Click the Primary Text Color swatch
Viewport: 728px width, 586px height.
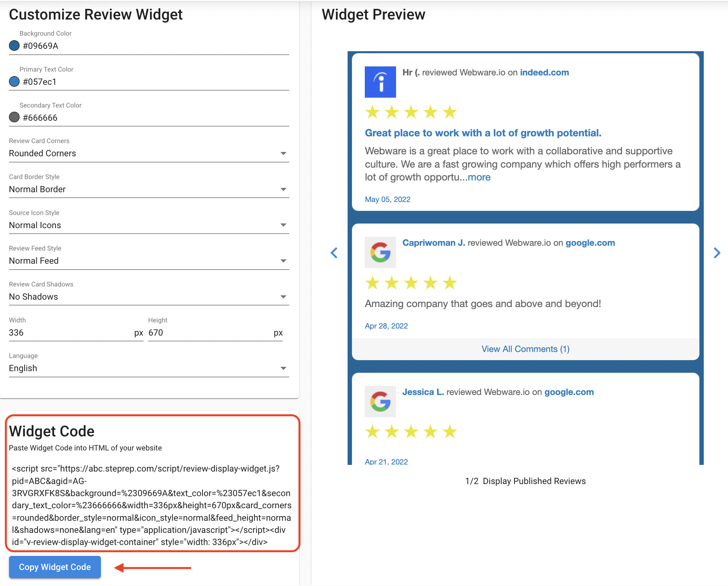click(x=14, y=82)
